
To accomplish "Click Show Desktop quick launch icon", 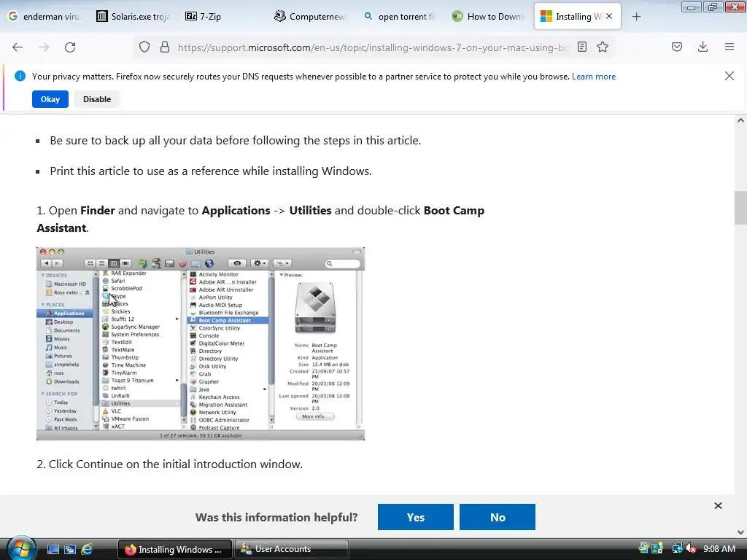I will 53,550.
